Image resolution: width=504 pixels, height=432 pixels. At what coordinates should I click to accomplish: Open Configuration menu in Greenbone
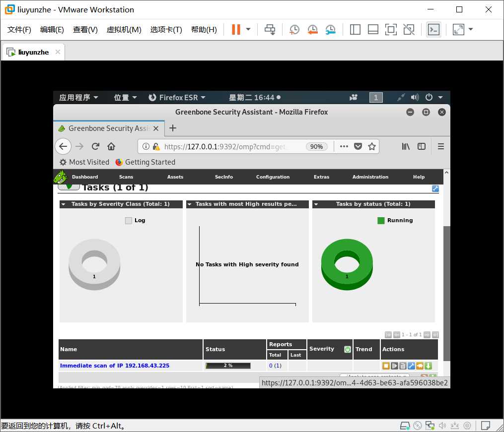273,177
